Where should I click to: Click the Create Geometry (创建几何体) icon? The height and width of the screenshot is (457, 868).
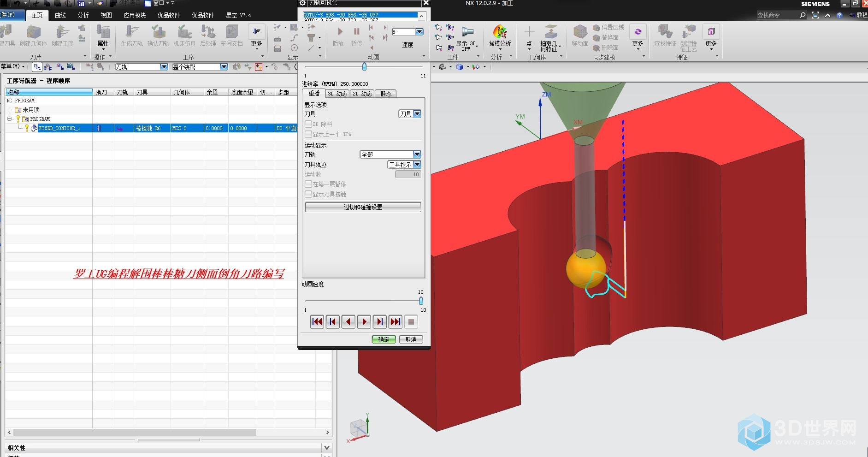coord(33,32)
